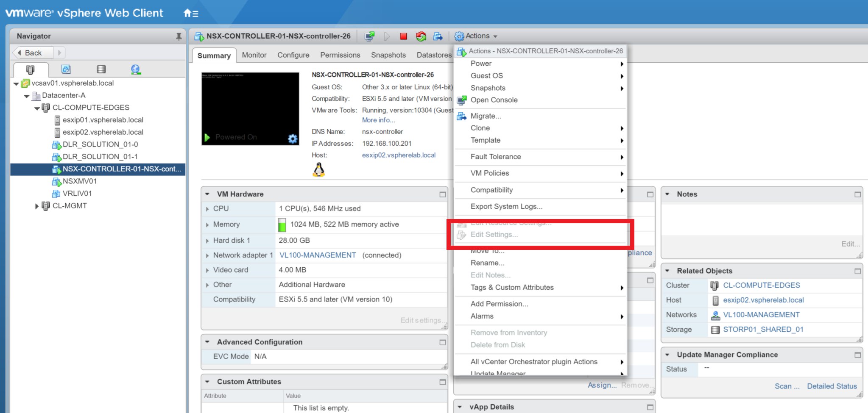
Task: Click the Back button in Navigator
Action: coord(33,53)
